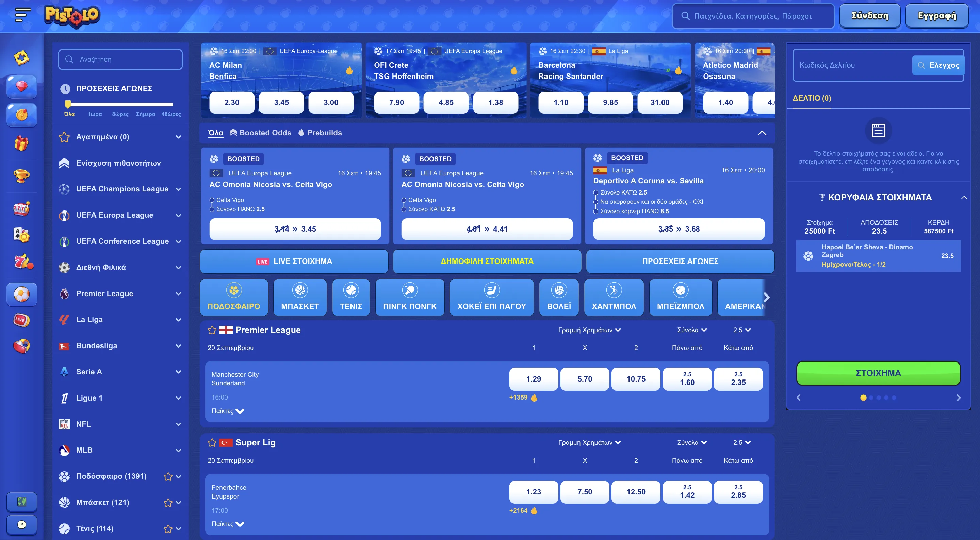The width and height of the screenshot is (980, 540).
Task: Click the Εγγραφή register button
Action: [x=937, y=16]
